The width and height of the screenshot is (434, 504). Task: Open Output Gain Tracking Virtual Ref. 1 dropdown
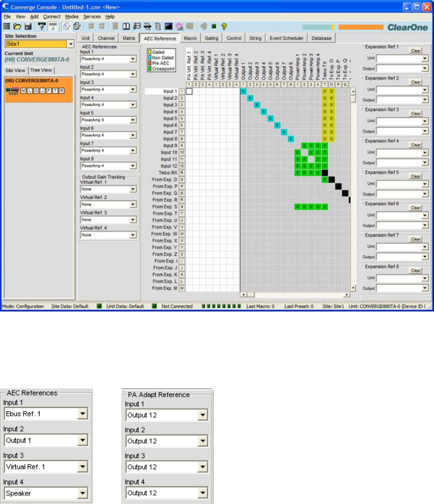(133, 189)
